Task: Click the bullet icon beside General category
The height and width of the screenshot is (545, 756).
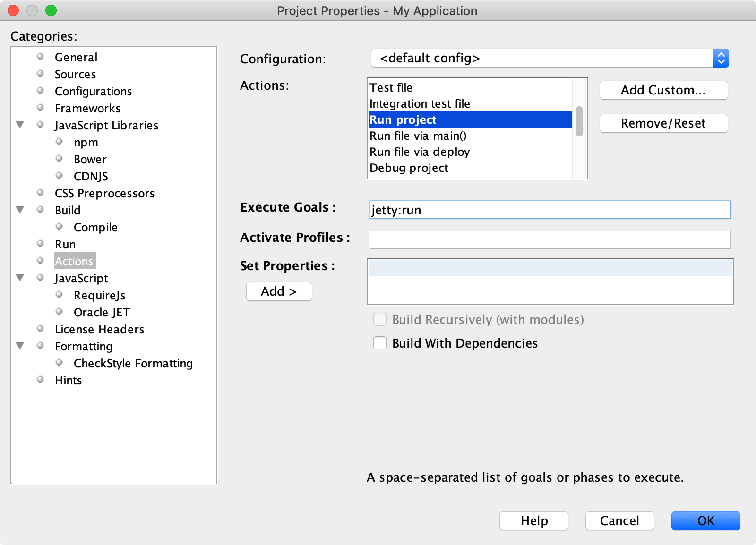Action: point(40,57)
